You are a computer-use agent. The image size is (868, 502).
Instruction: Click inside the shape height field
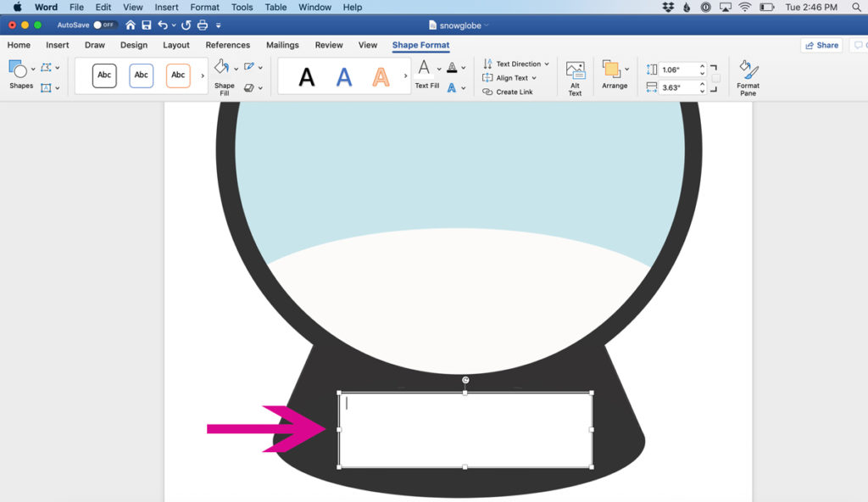coord(678,70)
